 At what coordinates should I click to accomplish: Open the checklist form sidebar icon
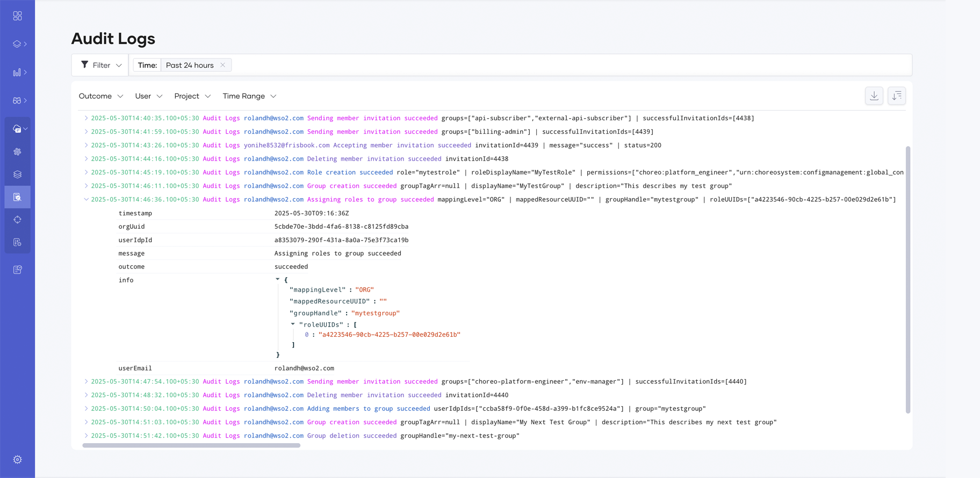[x=17, y=270]
